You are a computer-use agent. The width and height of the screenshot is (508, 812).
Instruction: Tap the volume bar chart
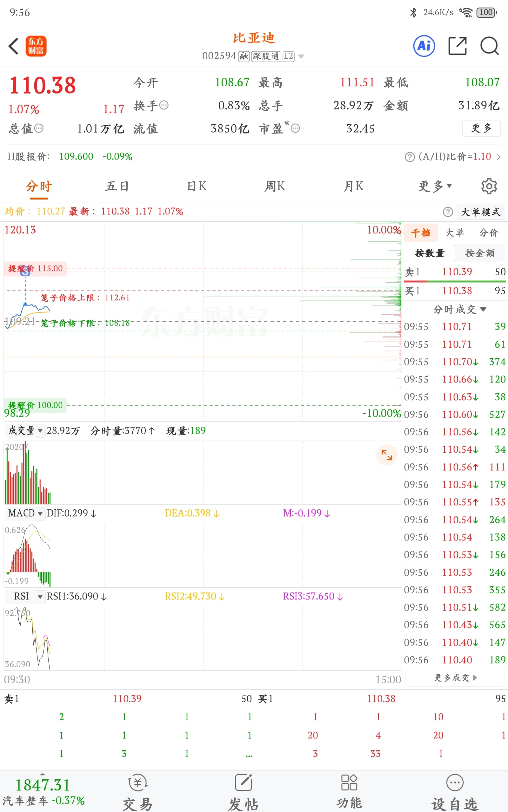[x=202, y=472]
